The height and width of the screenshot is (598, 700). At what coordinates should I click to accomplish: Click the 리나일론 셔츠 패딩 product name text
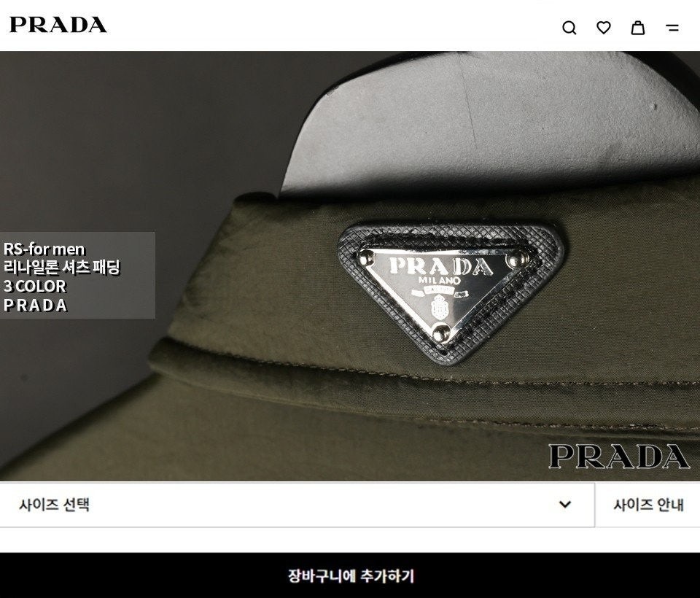[x=61, y=267]
